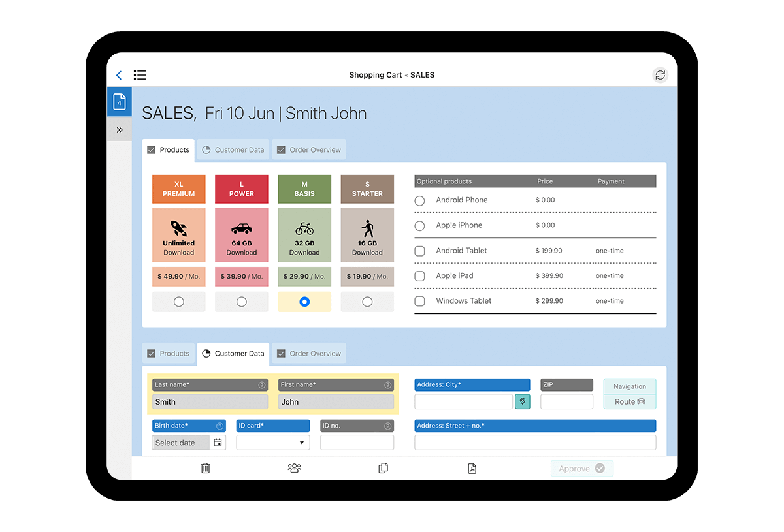This screenshot has width=784, height=532.
Task: Click the M BASIS plan header
Action: pyautogui.click(x=304, y=189)
